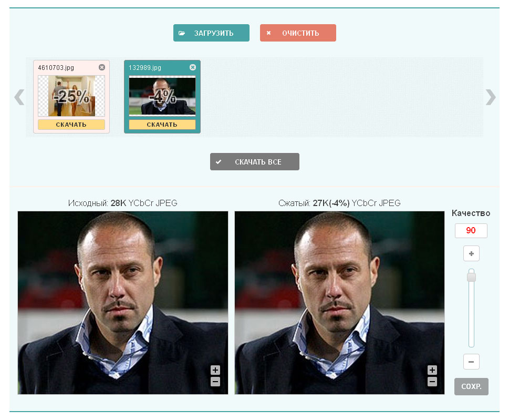Download 132989.jpg with its СКАЧАТЬ button
The width and height of the screenshot is (509, 420).
click(162, 125)
